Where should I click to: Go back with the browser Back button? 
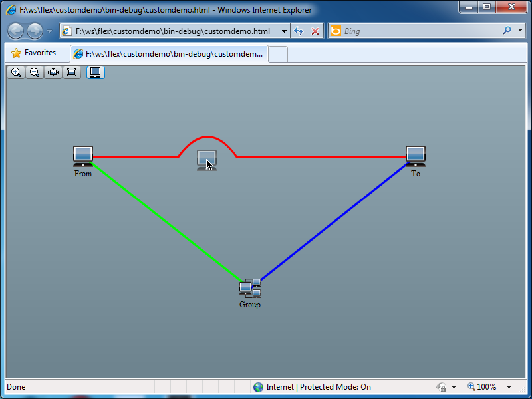point(15,31)
